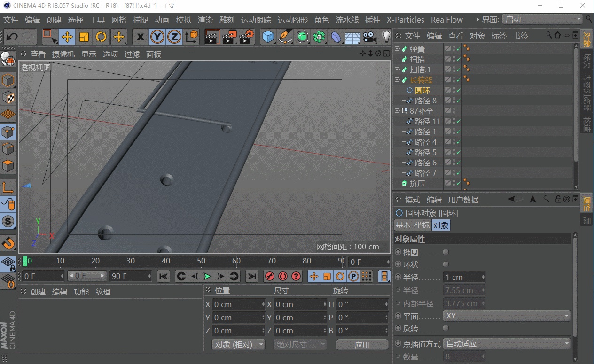Image resolution: width=594 pixels, height=364 pixels.
Task: Select the Rotate tool in top toolbar
Action: click(101, 37)
